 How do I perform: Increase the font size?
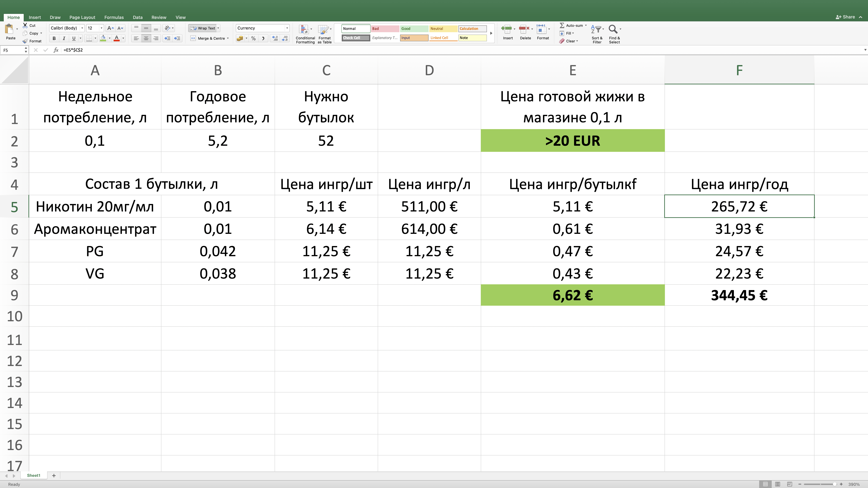pyautogui.click(x=110, y=28)
